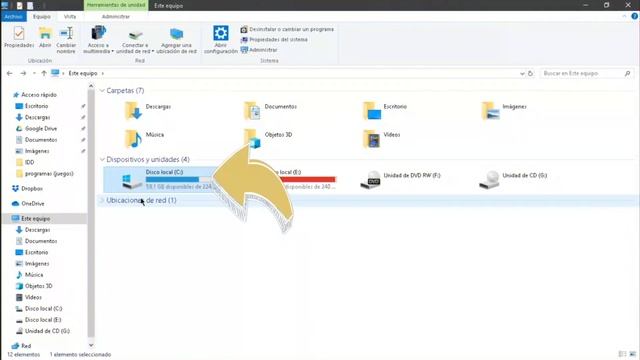Go forward with the forward arrow

click(x=23, y=73)
